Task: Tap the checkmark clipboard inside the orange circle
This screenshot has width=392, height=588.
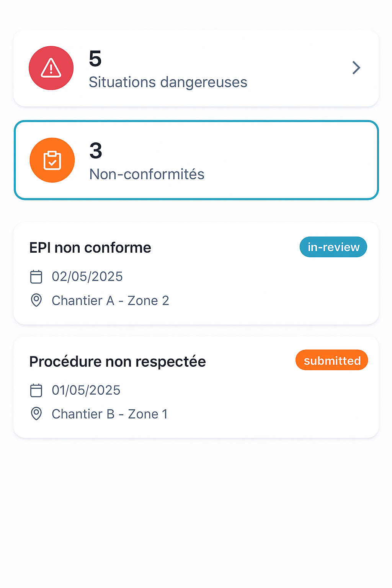Action: [x=52, y=160]
